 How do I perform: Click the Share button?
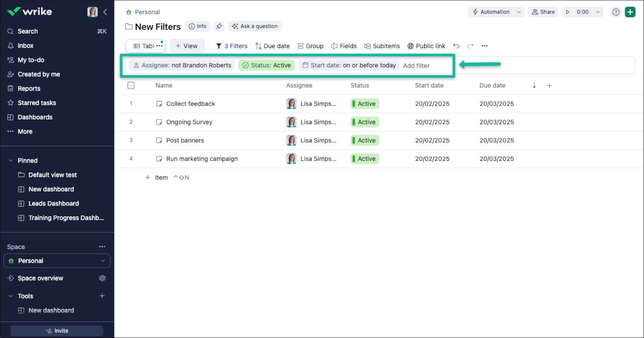coord(543,12)
